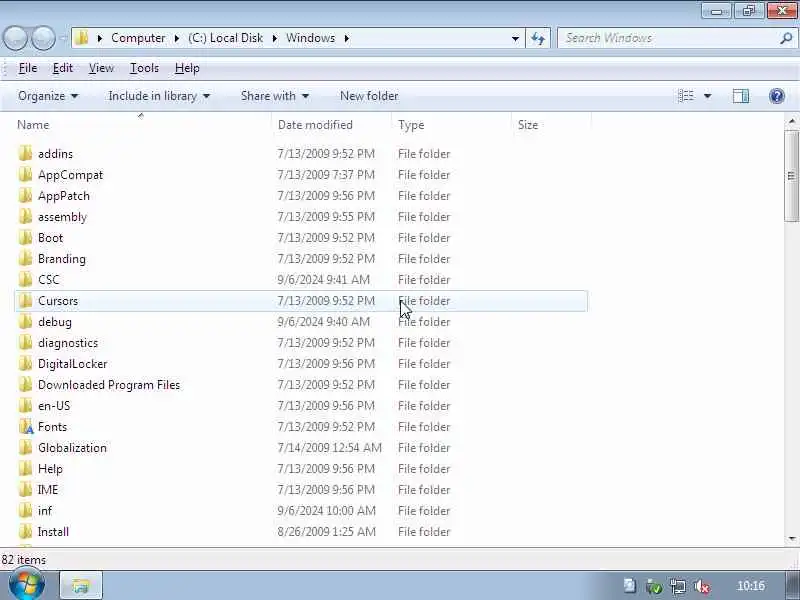Screen dimensions: 800x600
Task: Click the New folder button
Action: (x=369, y=96)
